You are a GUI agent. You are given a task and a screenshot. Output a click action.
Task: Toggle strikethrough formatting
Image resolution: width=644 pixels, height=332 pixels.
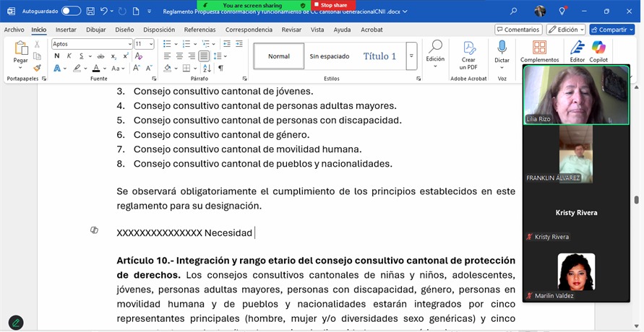[x=100, y=56]
